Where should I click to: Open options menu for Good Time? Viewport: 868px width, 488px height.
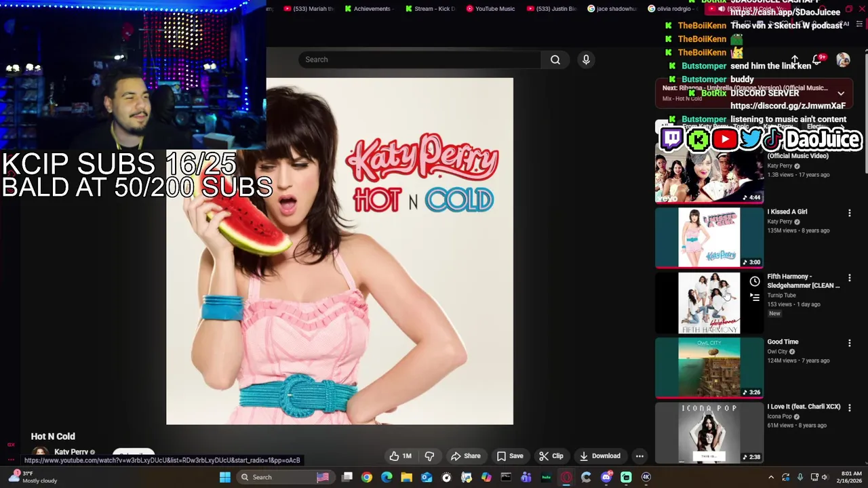[849, 344]
